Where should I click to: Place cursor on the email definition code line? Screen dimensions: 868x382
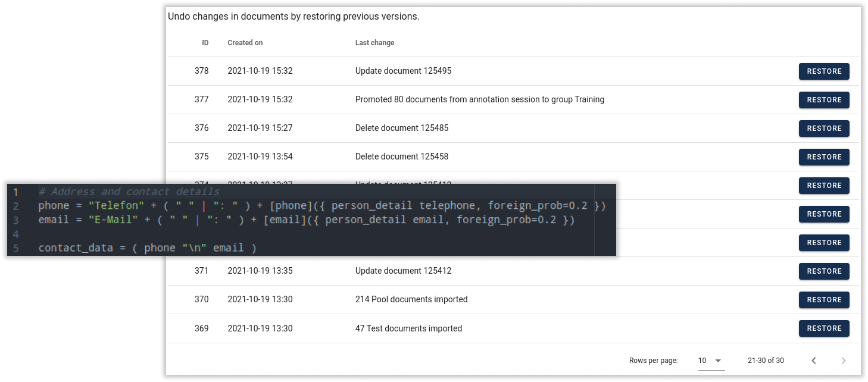[306, 220]
